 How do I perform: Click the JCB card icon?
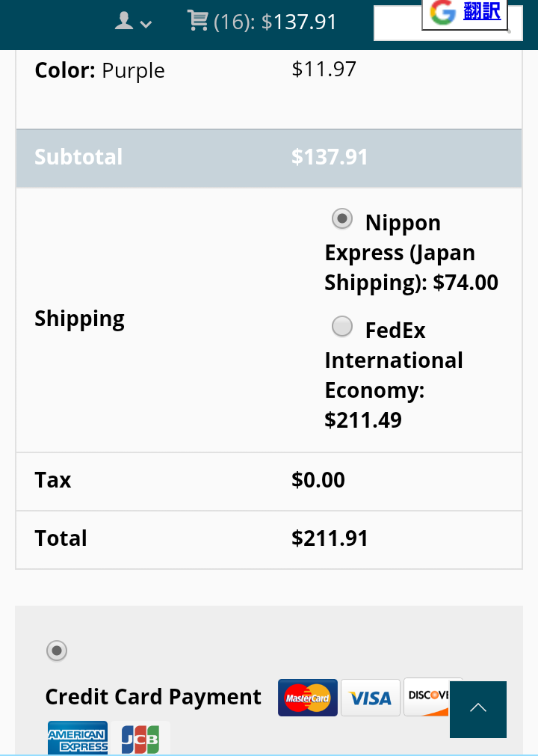pyautogui.click(x=140, y=738)
